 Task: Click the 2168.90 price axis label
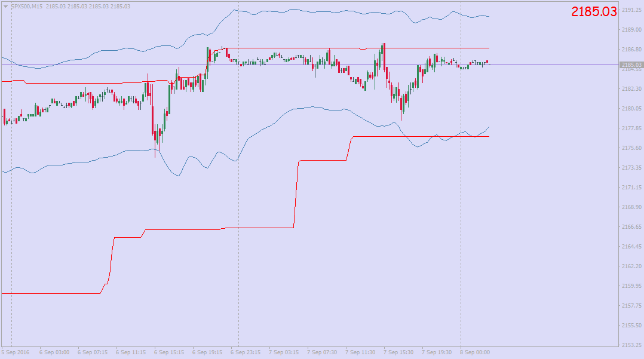631,207
